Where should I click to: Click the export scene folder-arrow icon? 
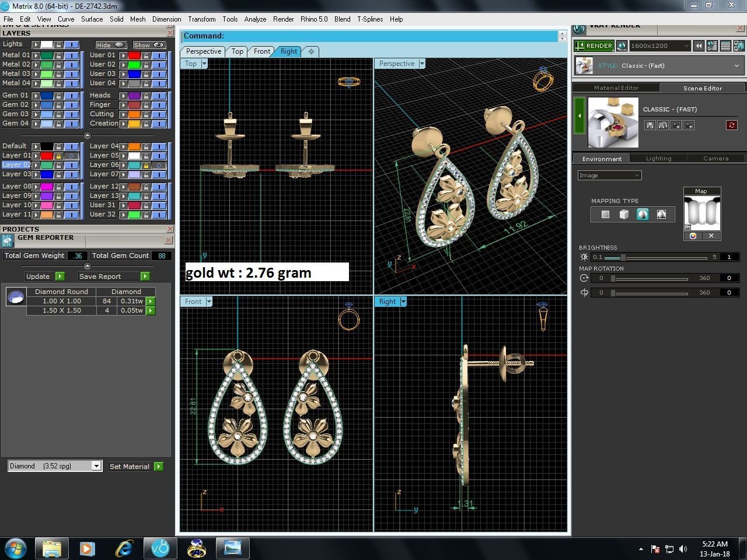pyautogui.click(x=676, y=125)
